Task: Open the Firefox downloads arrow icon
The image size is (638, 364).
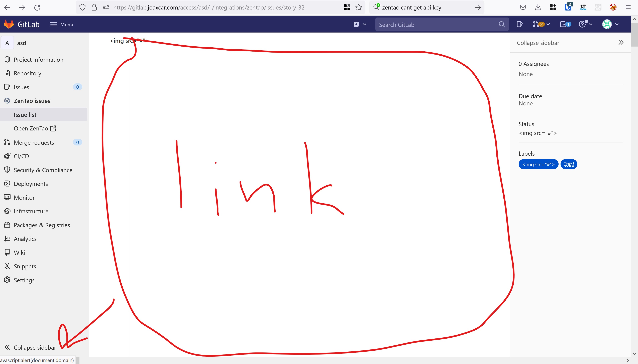Action: 538,8
